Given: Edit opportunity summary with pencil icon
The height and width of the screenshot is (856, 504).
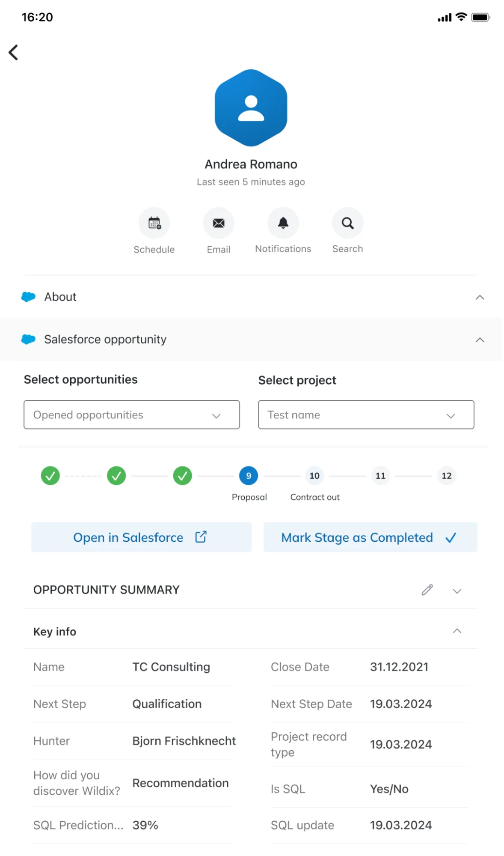Looking at the screenshot, I should tap(427, 590).
